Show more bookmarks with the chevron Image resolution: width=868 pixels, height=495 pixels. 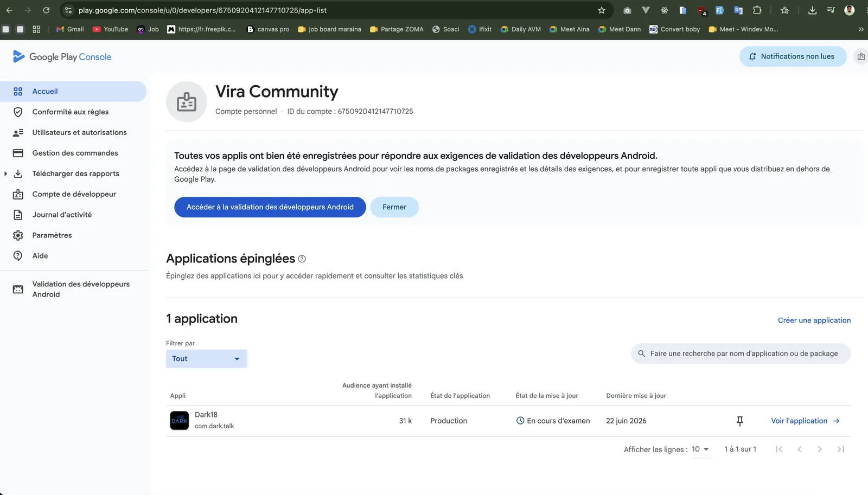pyautogui.click(x=861, y=29)
